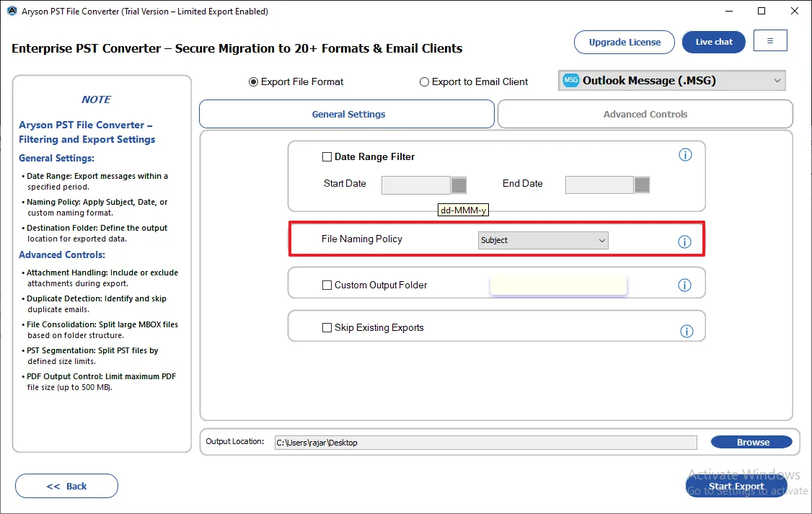Click the MSG format icon
This screenshot has height=514, width=812.
pos(570,80)
